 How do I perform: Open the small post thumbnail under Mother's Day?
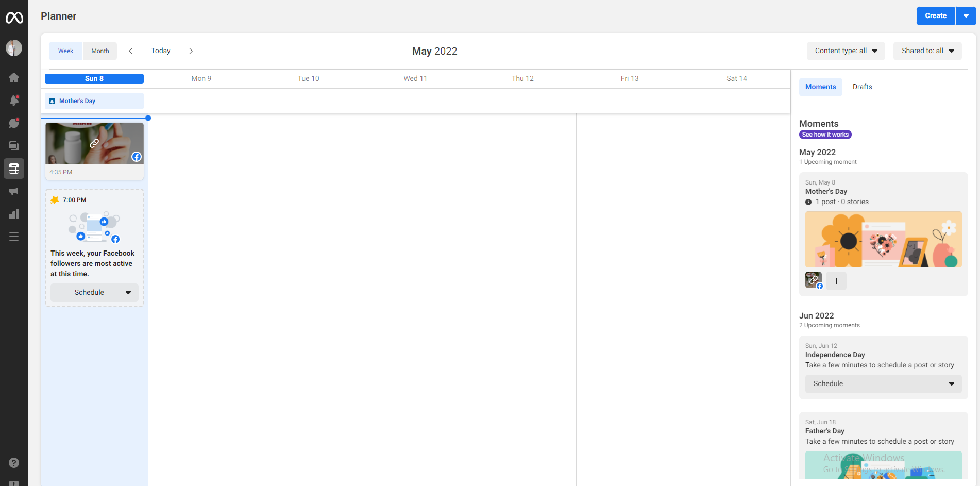(814, 280)
